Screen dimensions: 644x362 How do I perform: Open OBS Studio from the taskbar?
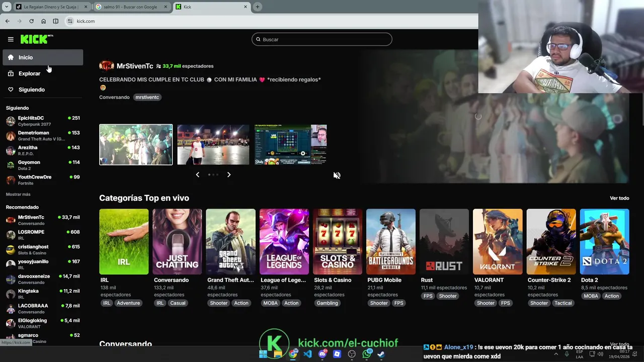[352, 354]
